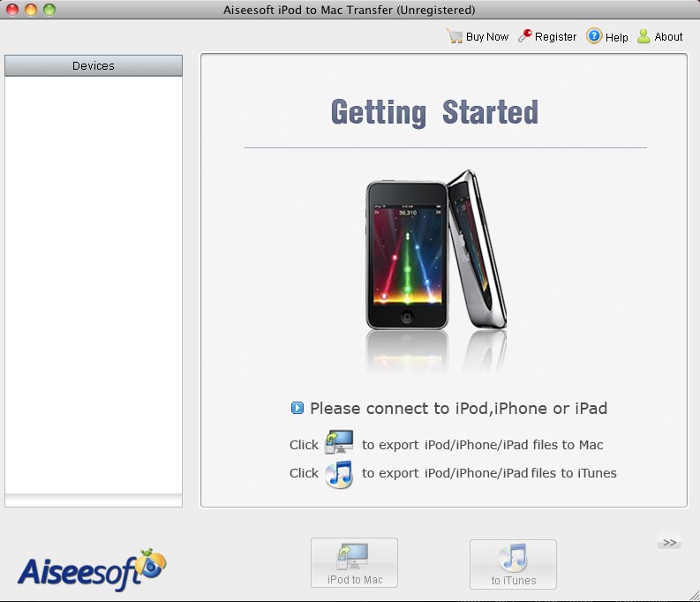
Task: Click the Devices panel header
Action: 94,65
